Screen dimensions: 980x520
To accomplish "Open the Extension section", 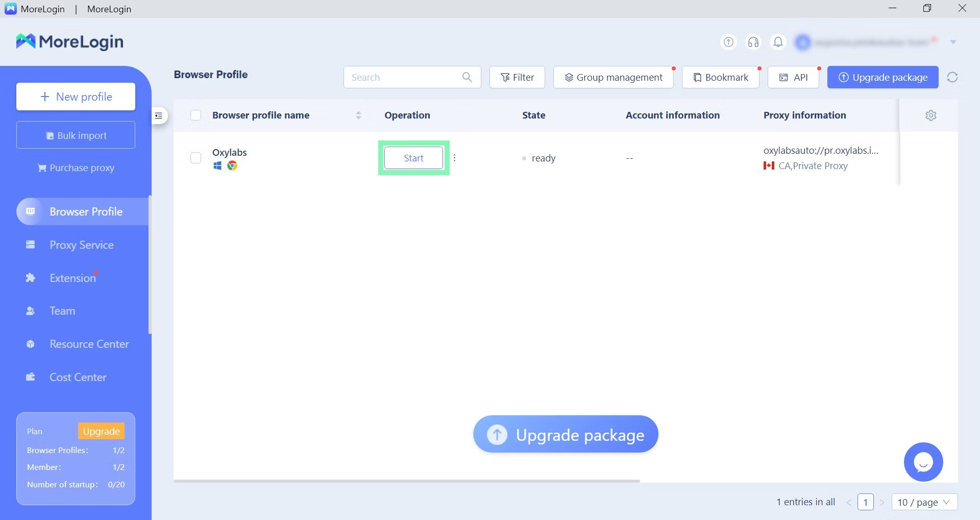I will 72,278.
